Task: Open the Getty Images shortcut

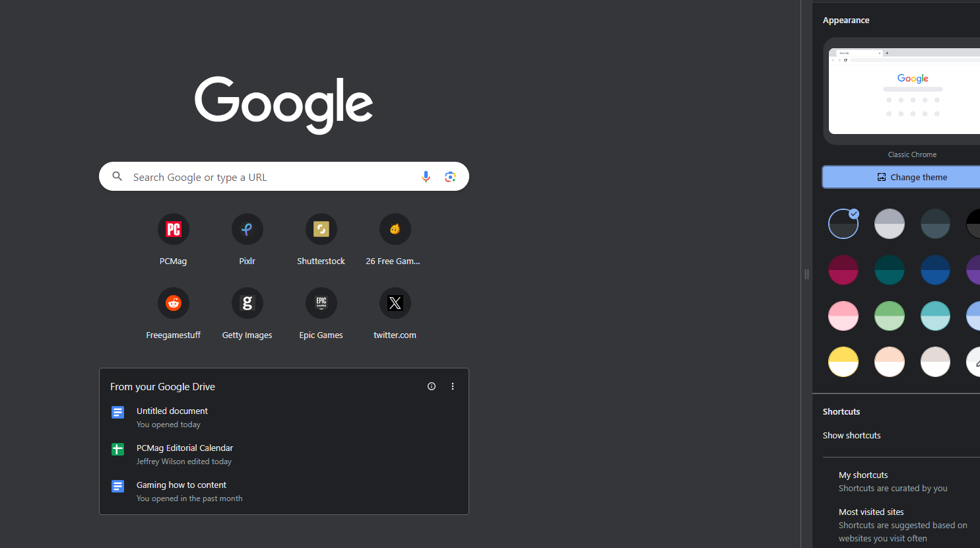Action: pos(247,304)
